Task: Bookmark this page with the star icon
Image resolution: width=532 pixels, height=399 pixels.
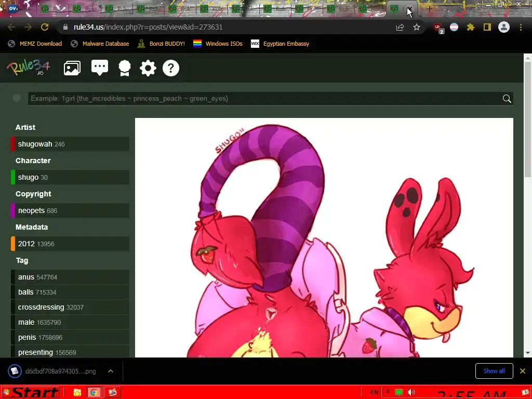Action: [417, 27]
